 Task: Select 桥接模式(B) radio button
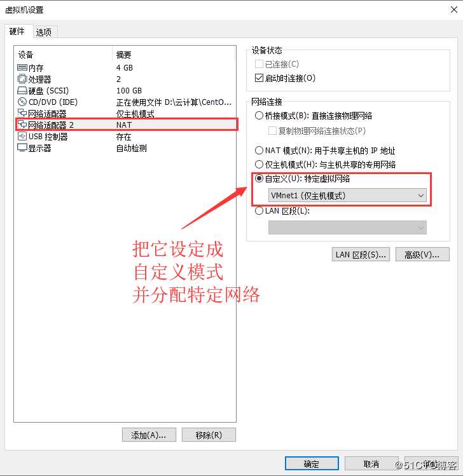pos(259,116)
